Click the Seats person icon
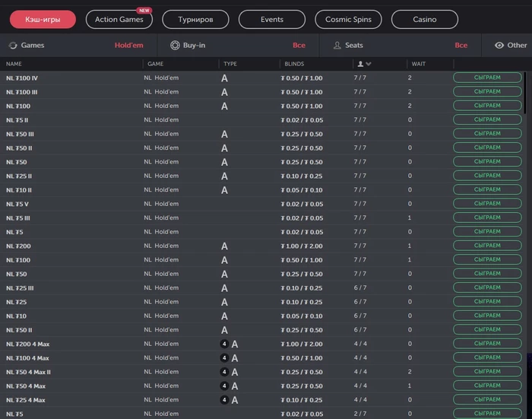 point(337,45)
